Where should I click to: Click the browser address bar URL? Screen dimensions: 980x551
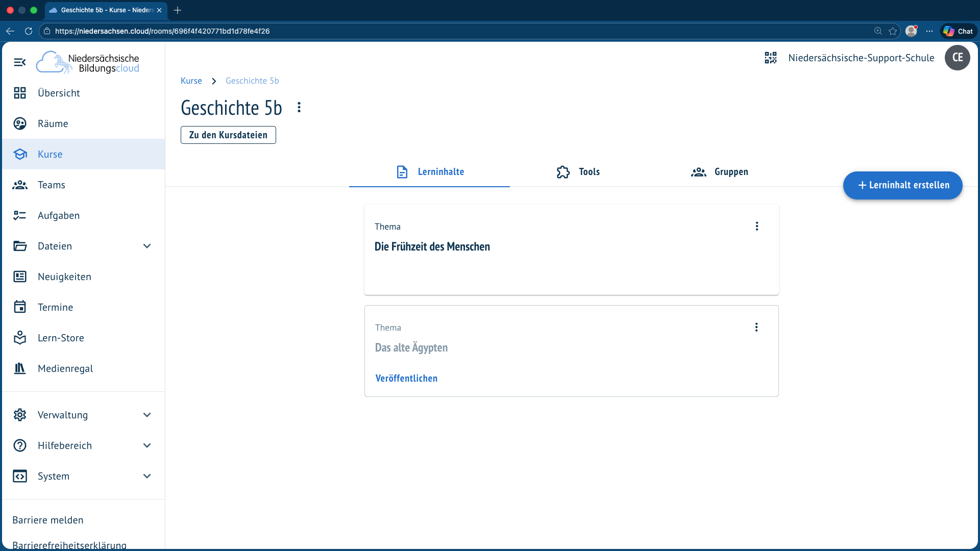point(162,31)
